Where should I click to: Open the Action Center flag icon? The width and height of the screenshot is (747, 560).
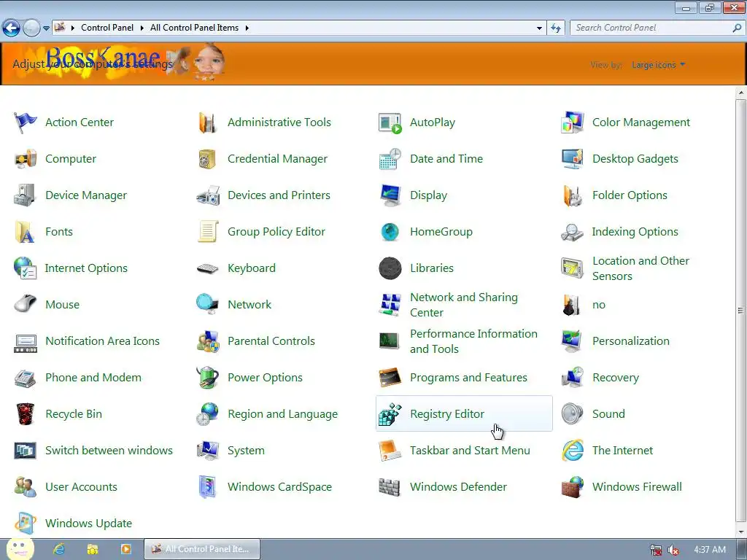(x=25, y=122)
